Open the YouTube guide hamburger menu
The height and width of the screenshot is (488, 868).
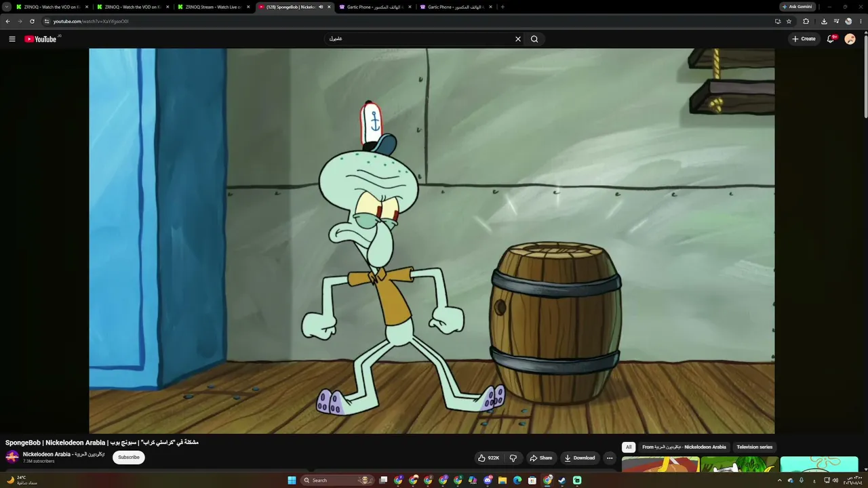(12, 39)
